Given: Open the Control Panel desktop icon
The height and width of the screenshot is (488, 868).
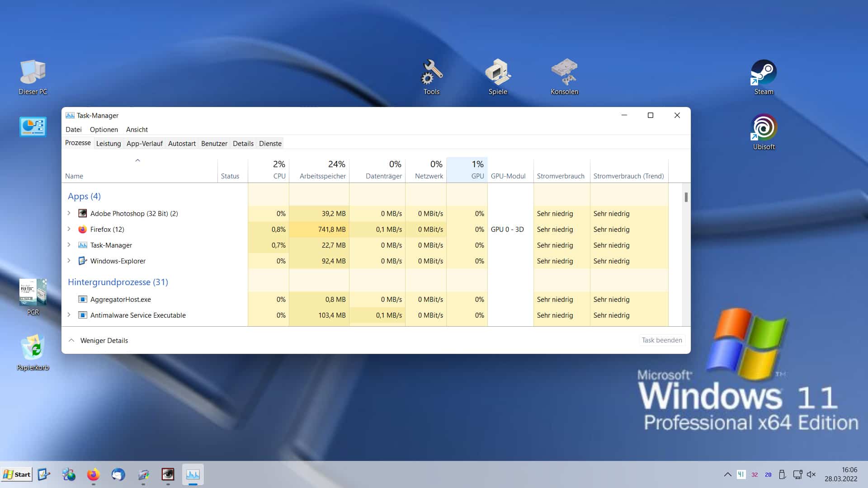Looking at the screenshot, I should coord(33,127).
